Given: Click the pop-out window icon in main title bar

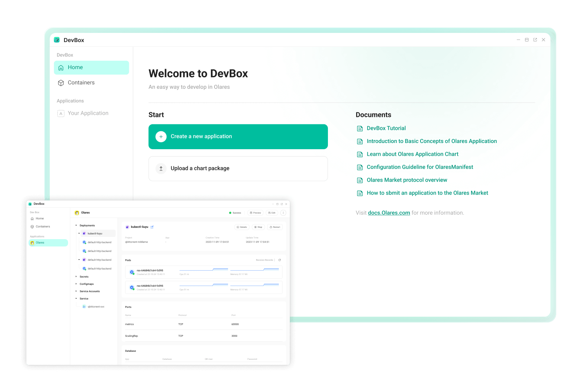Looking at the screenshot, I should tap(535, 40).
